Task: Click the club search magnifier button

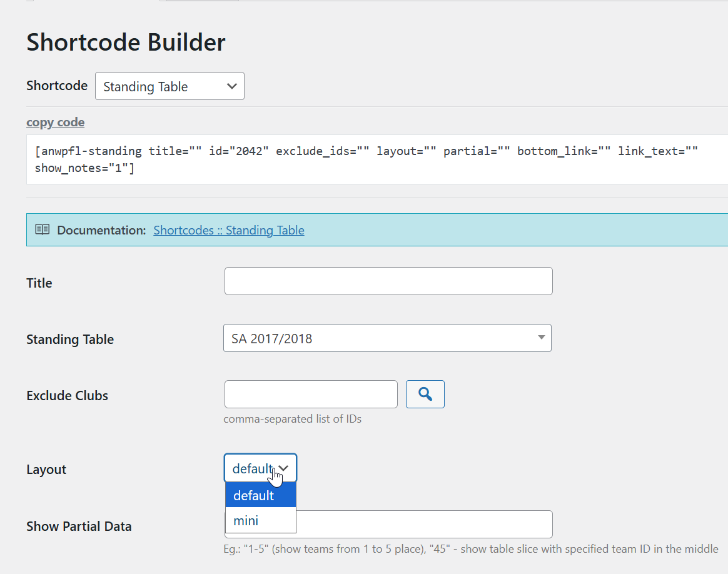Action: tap(425, 395)
